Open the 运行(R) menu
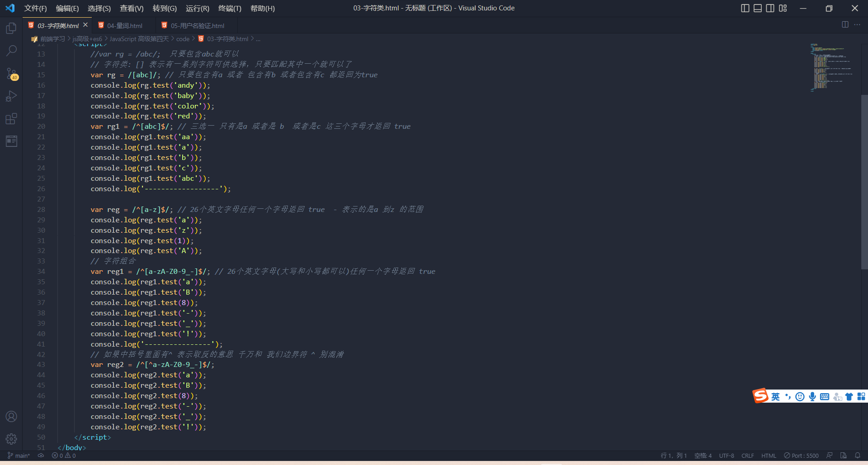Image resolution: width=868 pixels, height=465 pixels. click(x=198, y=8)
